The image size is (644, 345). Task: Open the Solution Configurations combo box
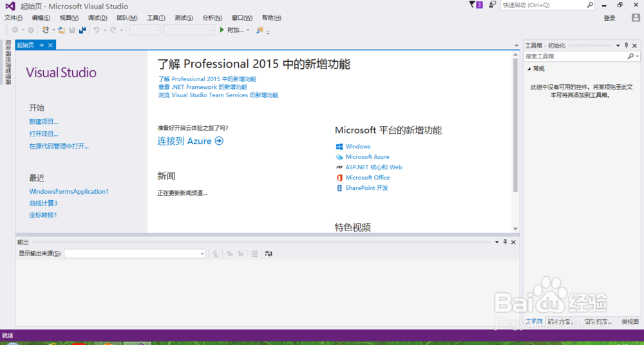[145, 30]
